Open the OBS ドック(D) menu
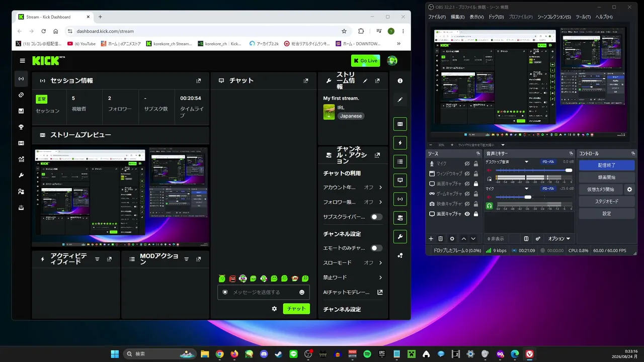The height and width of the screenshot is (362, 644). [x=496, y=17]
